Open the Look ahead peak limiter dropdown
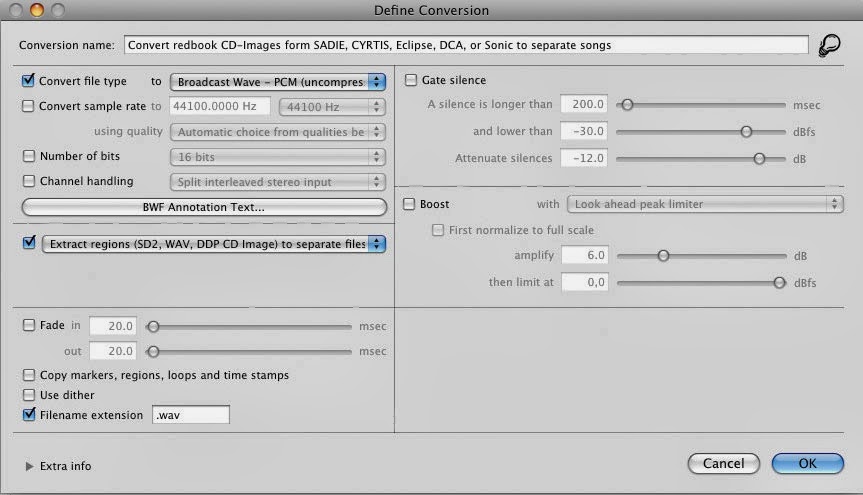The width and height of the screenshot is (863, 495). point(704,204)
